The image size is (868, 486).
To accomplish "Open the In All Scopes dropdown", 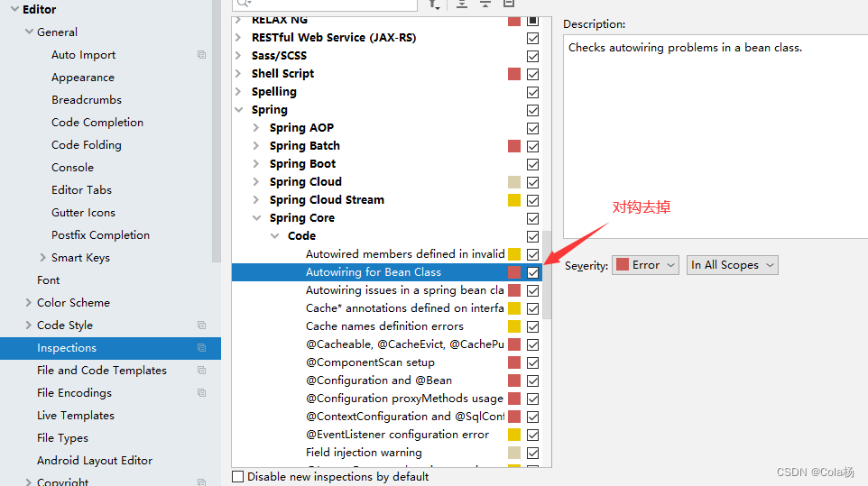I will [x=732, y=265].
